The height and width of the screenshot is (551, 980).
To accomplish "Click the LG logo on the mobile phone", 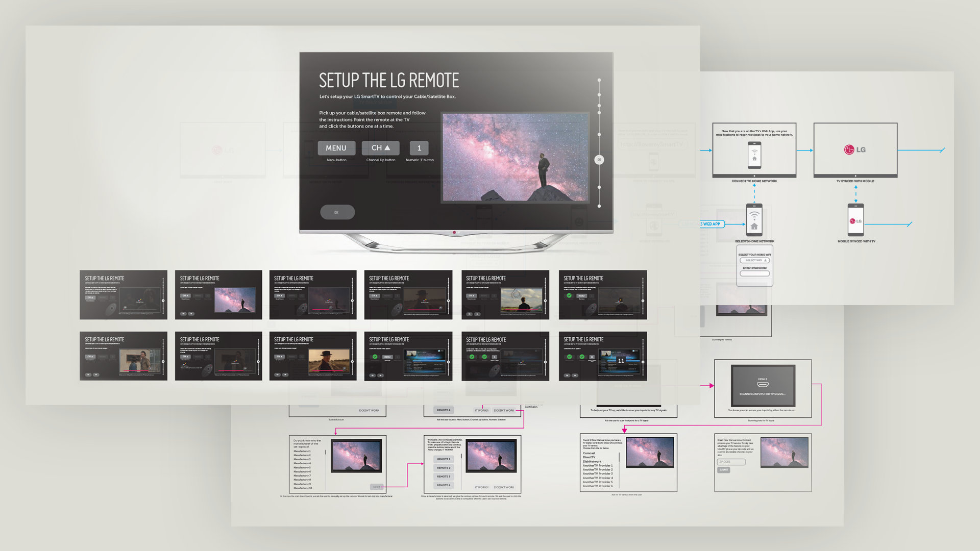I will (856, 221).
